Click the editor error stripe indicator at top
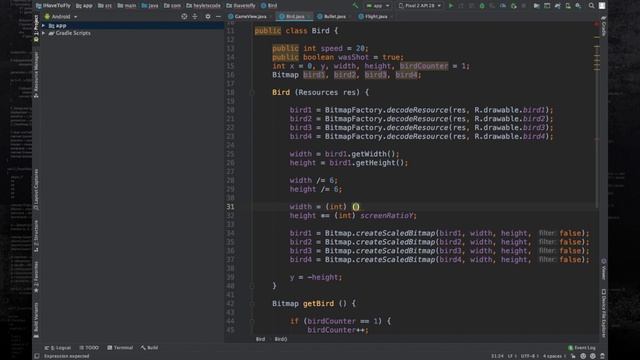Viewport: 640px width, 360px height. (x=596, y=24)
